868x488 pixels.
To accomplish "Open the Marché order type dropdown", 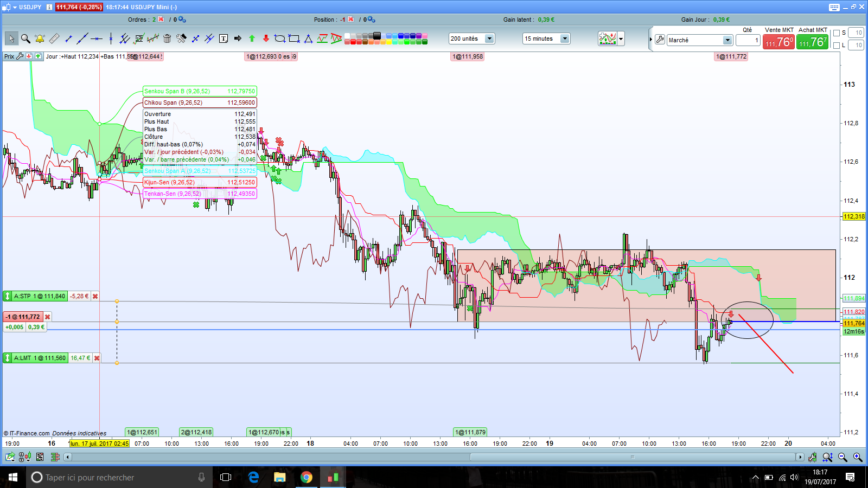I will pos(727,40).
